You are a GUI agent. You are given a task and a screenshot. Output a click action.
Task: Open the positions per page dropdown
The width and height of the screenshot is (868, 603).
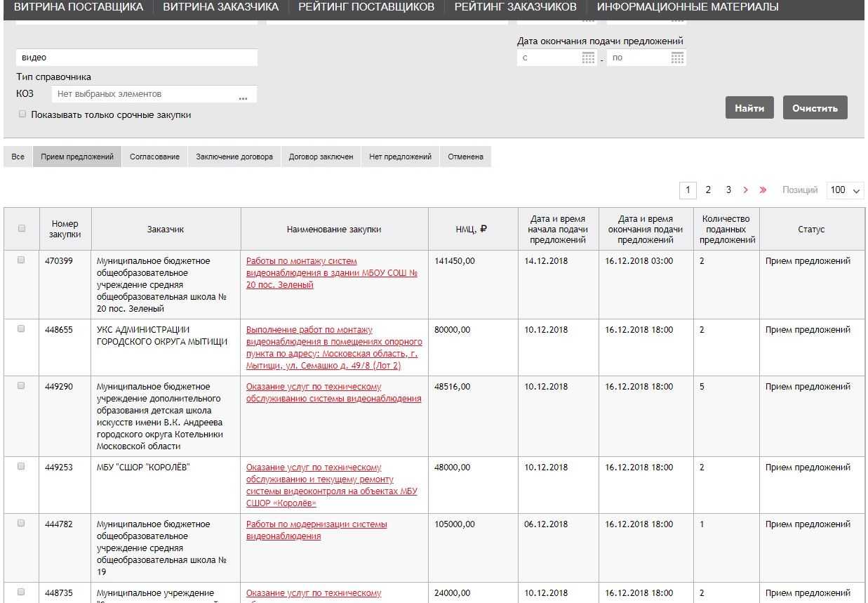[x=845, y=190]
